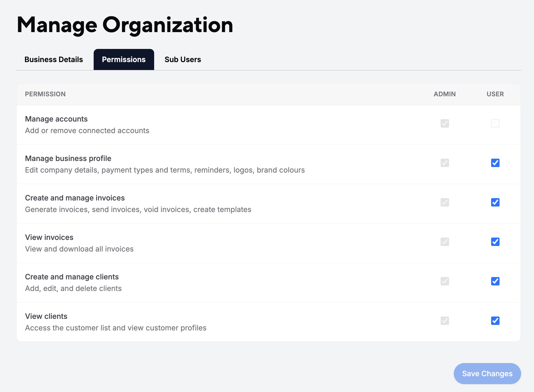Click Admin checkbox for Create and manage clients
Screen dimensions: 534x392
445,281
